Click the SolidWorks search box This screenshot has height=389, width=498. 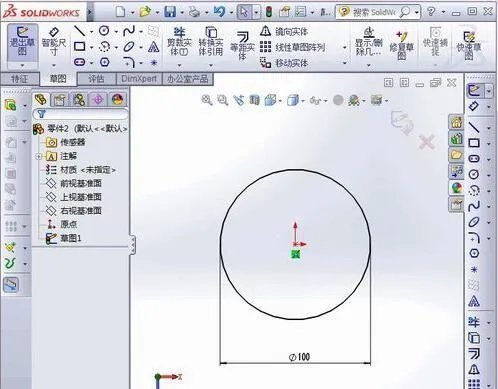[x=378, y=12]
